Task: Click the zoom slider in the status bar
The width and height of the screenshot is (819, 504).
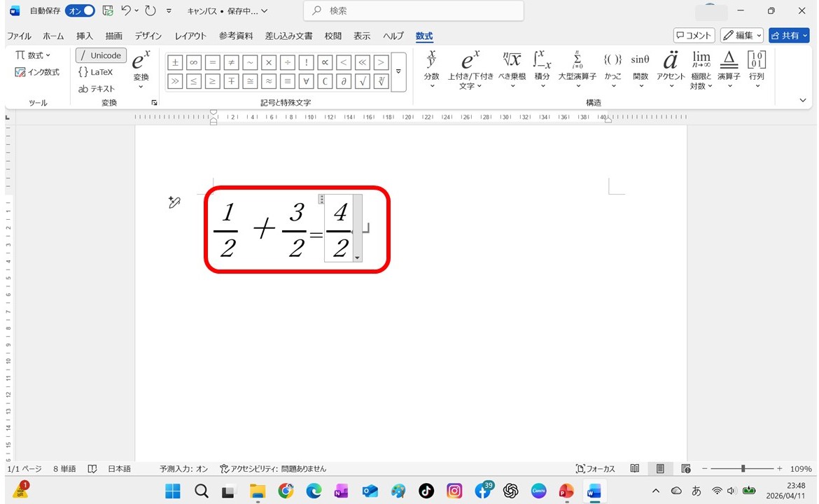Action: [x=743, y=468]
